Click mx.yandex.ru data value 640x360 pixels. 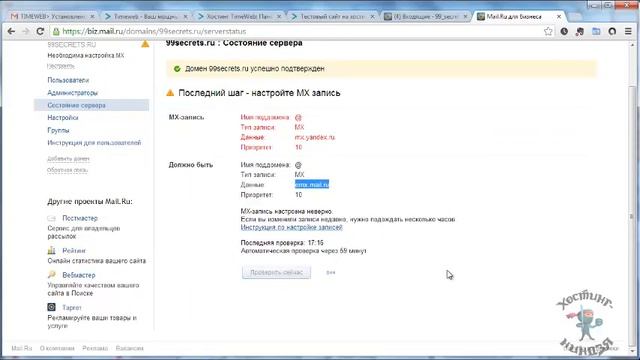[x=315, y=137]
